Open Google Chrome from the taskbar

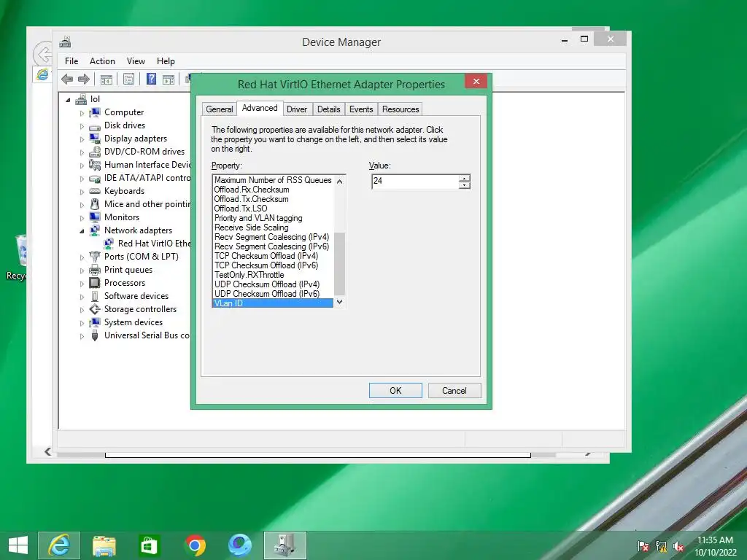pos(195,545)
